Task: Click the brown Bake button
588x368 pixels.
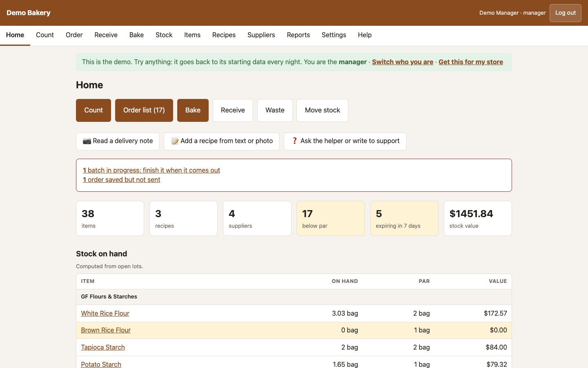Action: 193,110
